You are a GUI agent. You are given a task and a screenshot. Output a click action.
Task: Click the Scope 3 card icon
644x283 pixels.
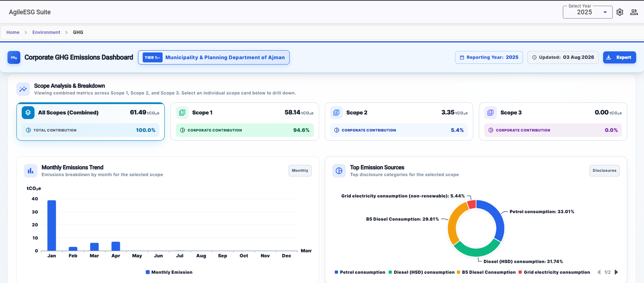click(x=491, y=112)
